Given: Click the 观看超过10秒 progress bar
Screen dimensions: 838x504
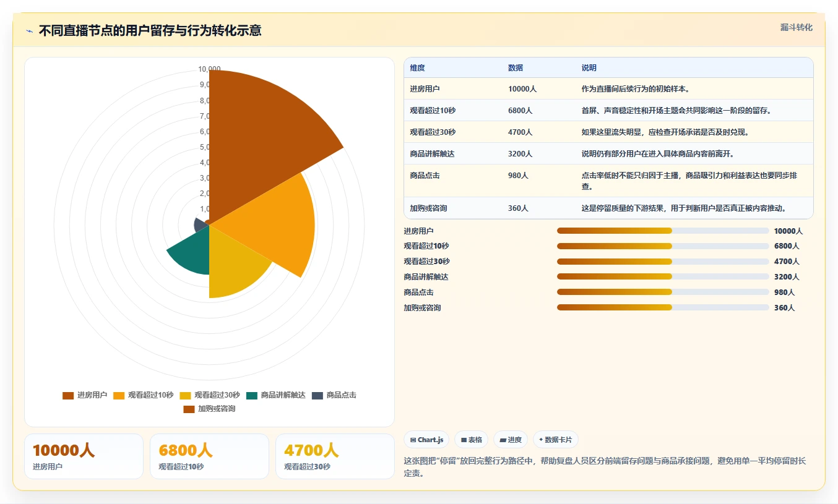Looking at the screenshot, I should pos(663,246).
